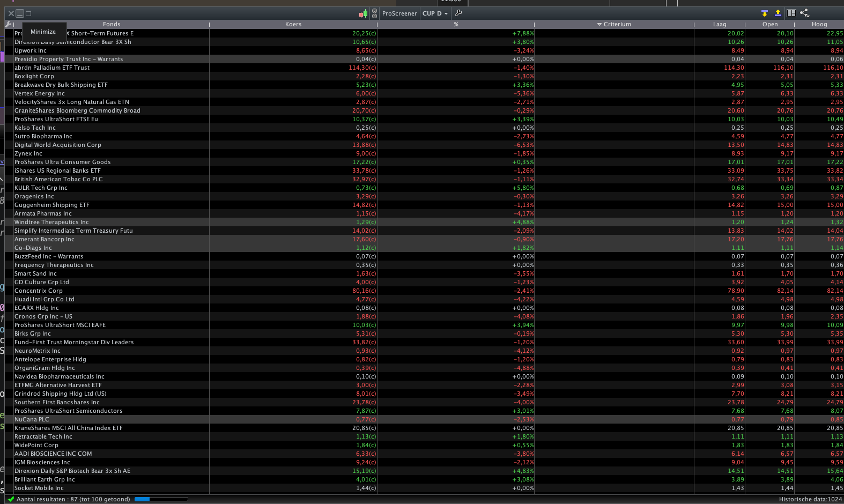Click the wrench icon left of Fonds header
The width and height of the screenshot is (844, 504).
click(9, 24)
